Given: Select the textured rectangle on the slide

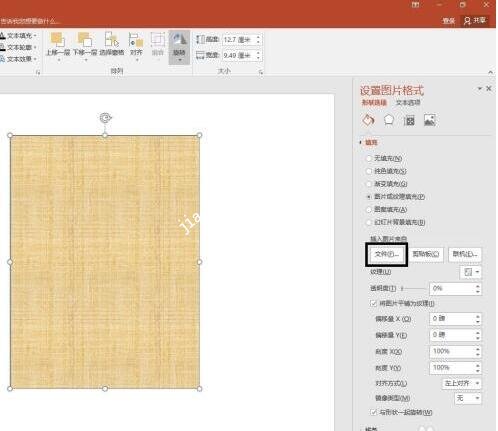Looking at the screenshot, I should tap(105, 262).
